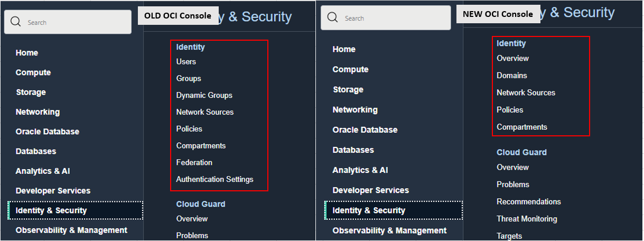The height and width of the screenshot is (241, 644).
Task: Open Networking in new console menu
Action: [x=355, y=109]
